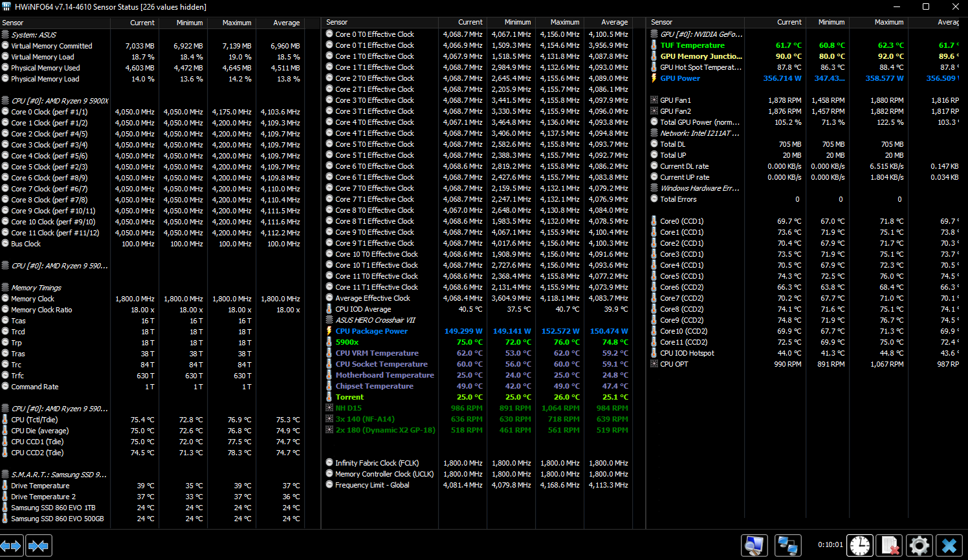Image resolution: width=968 pixels, height=560 pixels.
Task: Select the CPU IOD Average row
Action: [x=478, y=309]
